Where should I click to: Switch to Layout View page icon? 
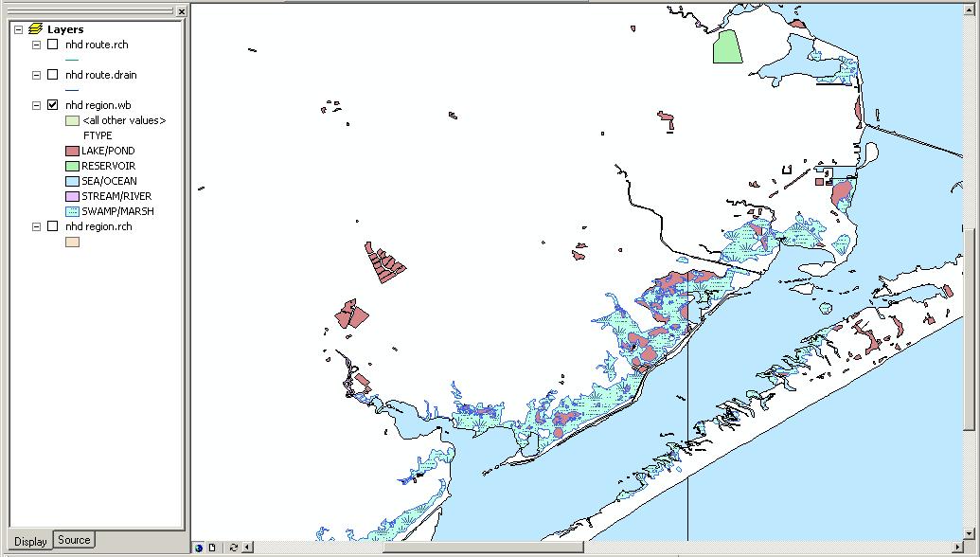(x=212, y=548)
